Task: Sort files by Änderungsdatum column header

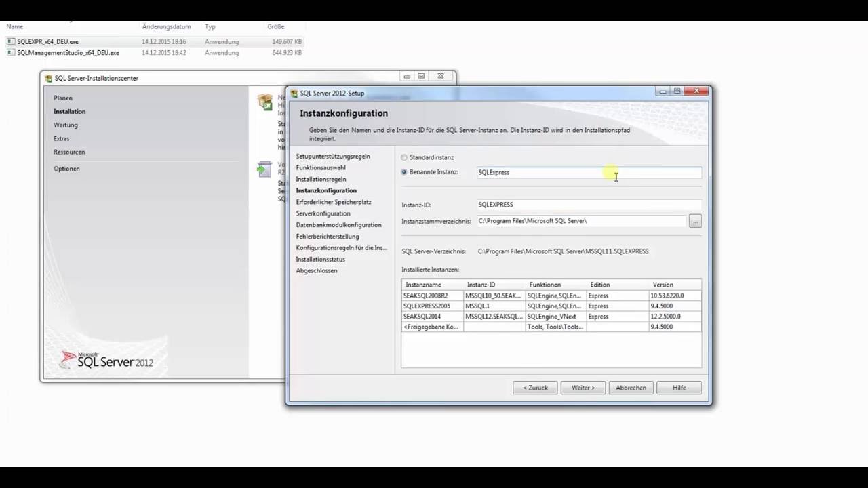Action: (166, 27)
